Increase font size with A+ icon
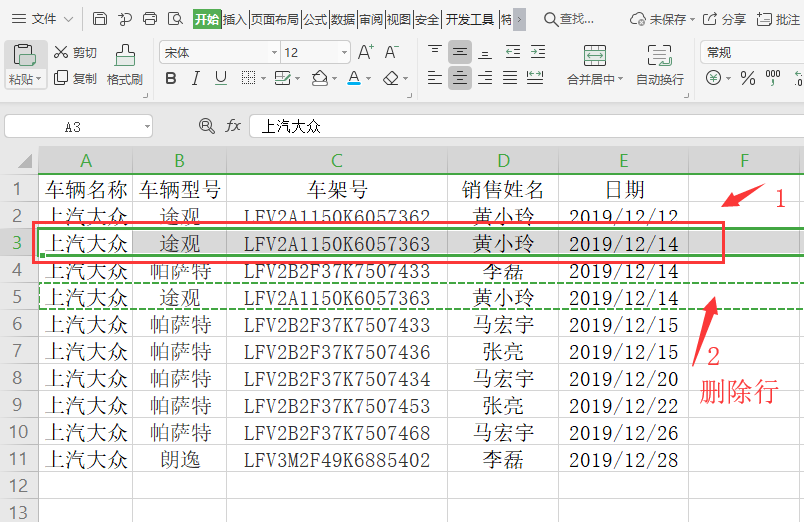804x522 pixels. tap(366, 52)
